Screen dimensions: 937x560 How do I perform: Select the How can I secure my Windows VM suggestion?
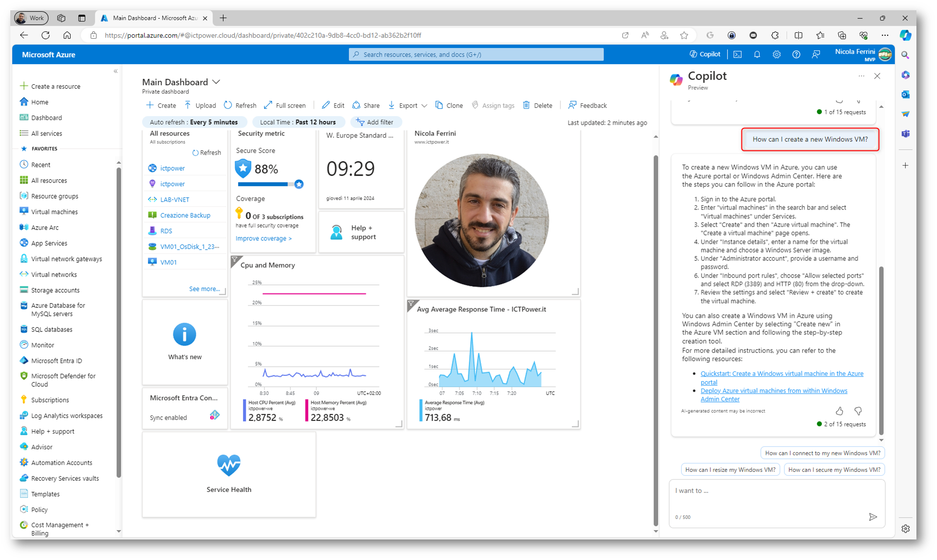834,469
